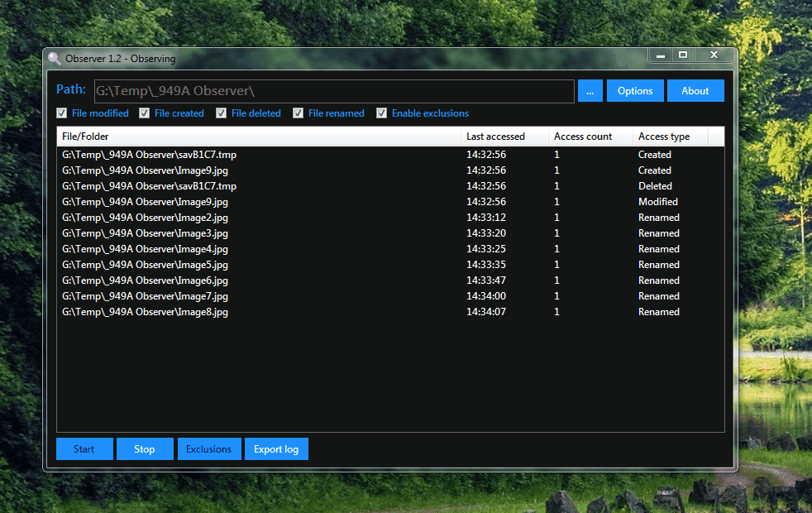Maximize the Observer window

pos(683,55)
